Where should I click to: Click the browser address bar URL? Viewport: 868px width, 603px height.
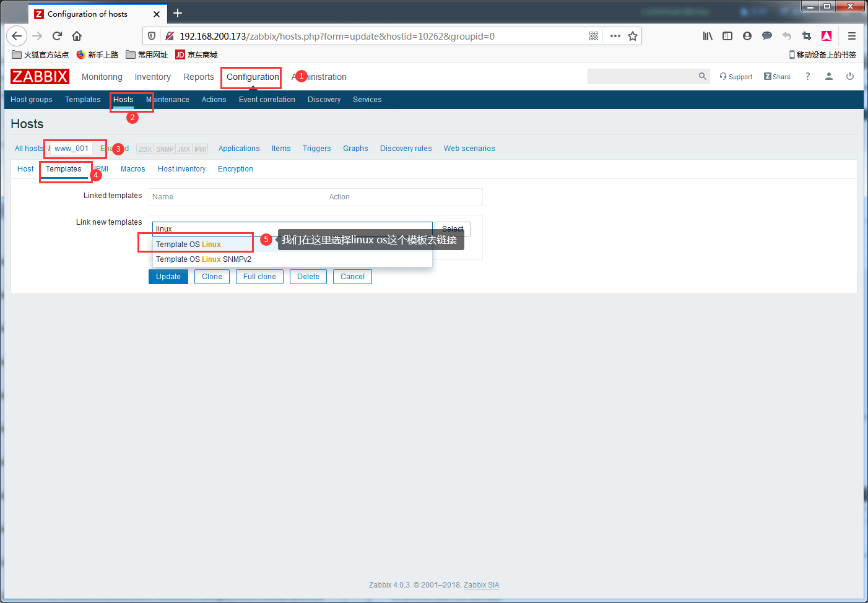pos(337,37)
